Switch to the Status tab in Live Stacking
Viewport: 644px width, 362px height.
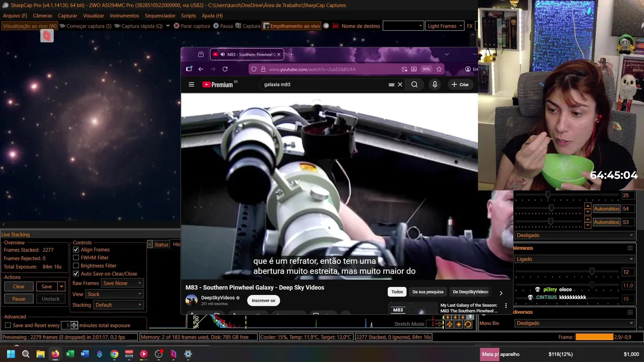point(161,244)
